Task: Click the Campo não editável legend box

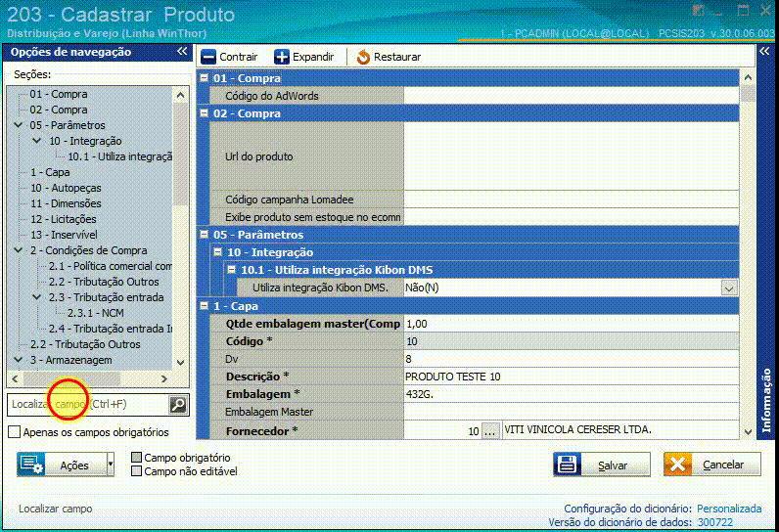Action: click(136, 471)
